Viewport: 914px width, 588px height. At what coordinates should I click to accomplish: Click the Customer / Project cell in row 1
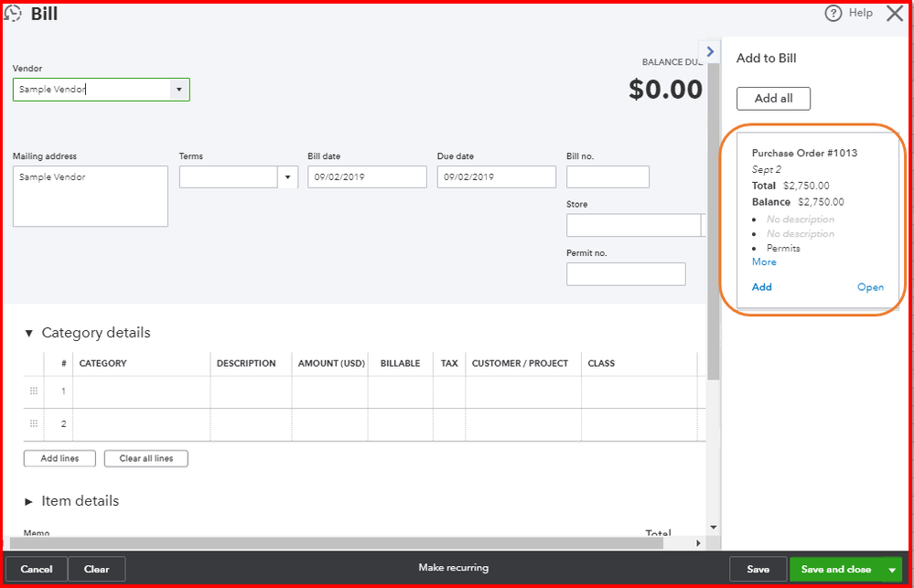tap(523, 391)
